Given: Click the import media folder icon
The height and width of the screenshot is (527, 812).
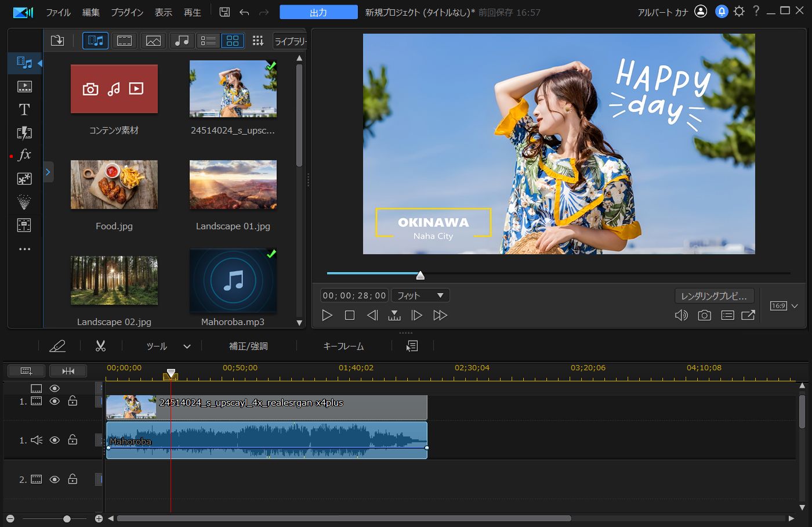Looking at the screenshot, I should (x=57, y=41).
